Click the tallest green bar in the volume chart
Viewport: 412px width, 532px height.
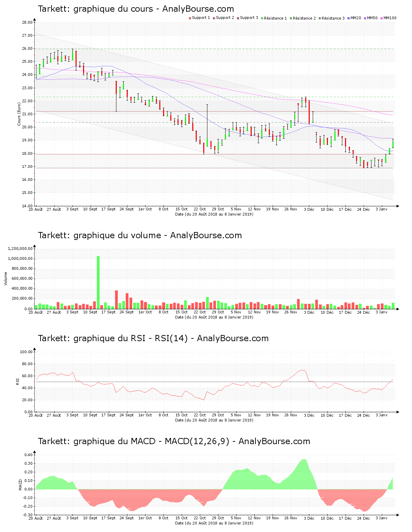point(98,282)
